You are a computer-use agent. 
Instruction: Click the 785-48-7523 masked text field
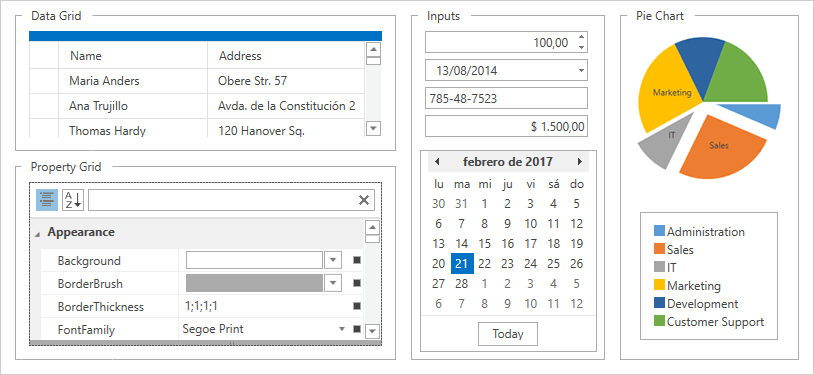(506, 98)
